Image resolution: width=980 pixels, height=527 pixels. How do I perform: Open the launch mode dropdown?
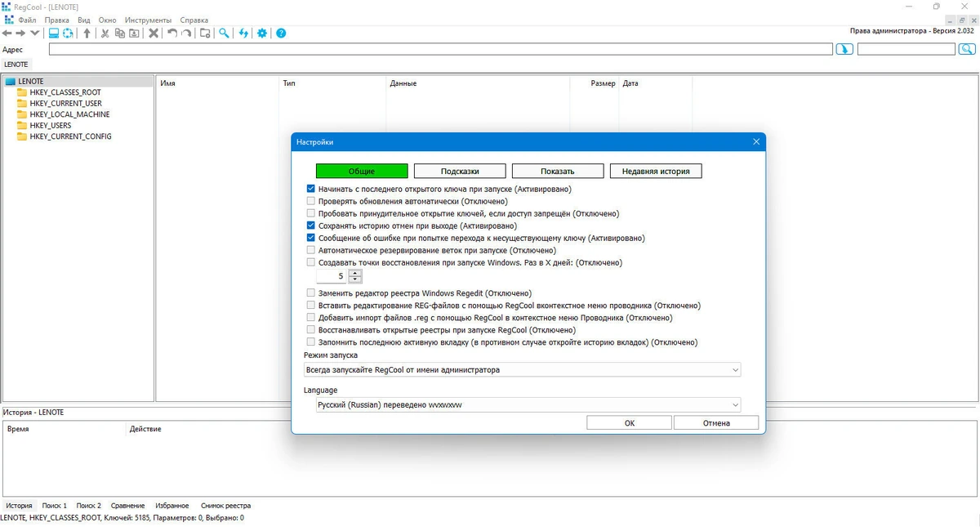[522, 370]
